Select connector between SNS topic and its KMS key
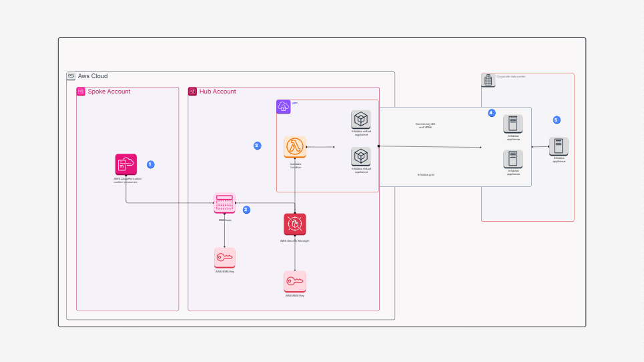The width and height of the screenshot is (644, 362). pyautogui.click(x=225, y=230)
